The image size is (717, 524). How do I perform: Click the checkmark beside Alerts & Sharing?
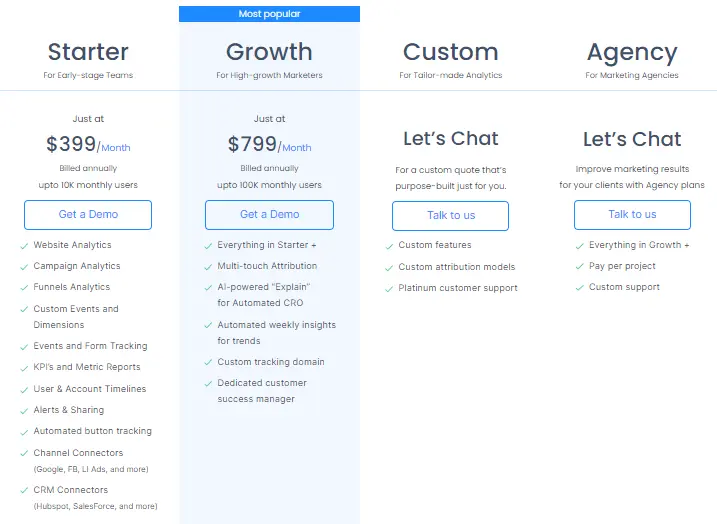click(23, 410)
